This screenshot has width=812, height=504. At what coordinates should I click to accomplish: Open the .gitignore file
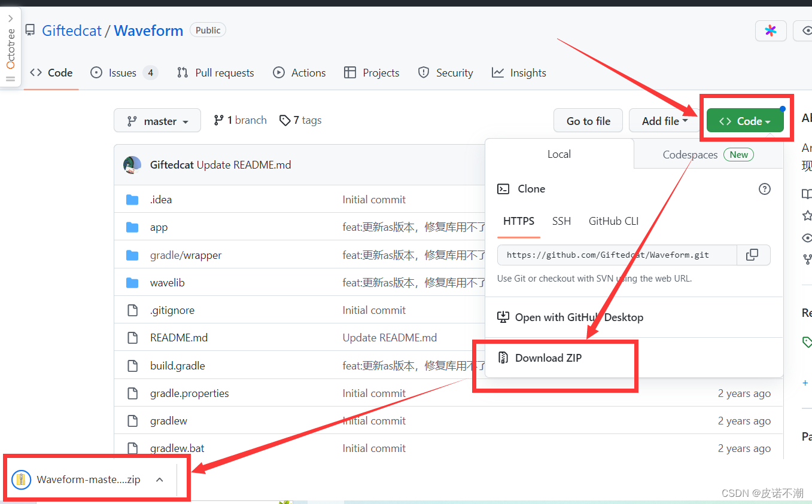click(x=172, y=310)
